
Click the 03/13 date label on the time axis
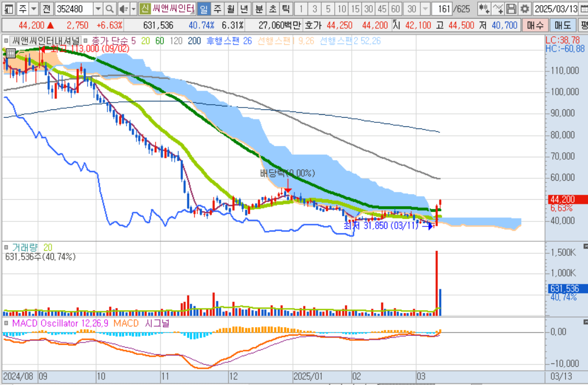(x=561, y=377)
